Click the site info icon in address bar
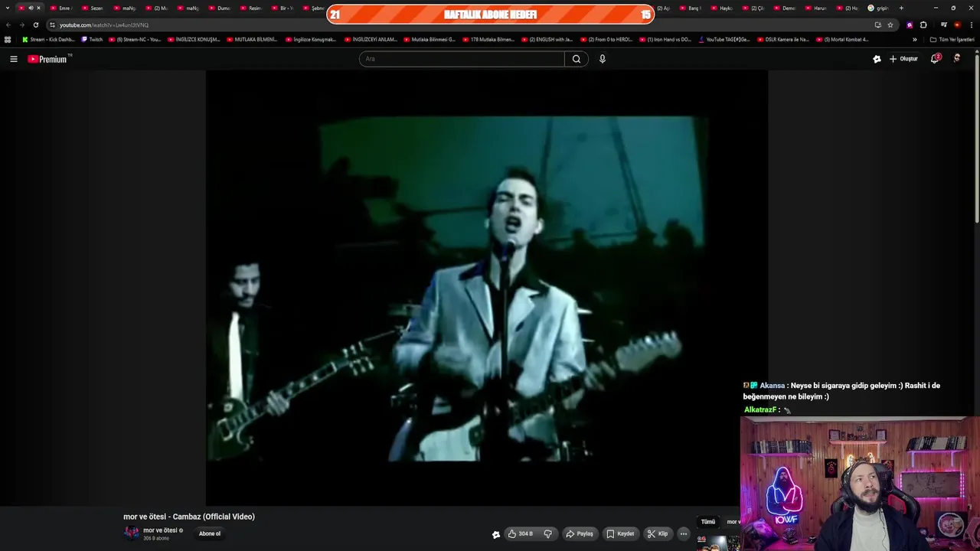The height and width of the screenshot is (551, 980). click(52, 24)
